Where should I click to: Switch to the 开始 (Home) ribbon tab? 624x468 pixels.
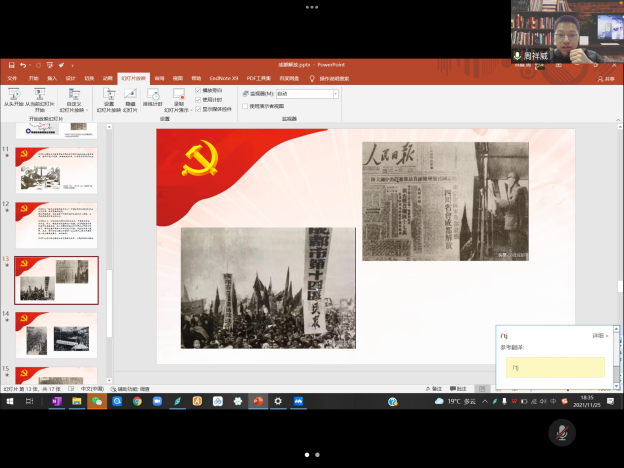33,78
